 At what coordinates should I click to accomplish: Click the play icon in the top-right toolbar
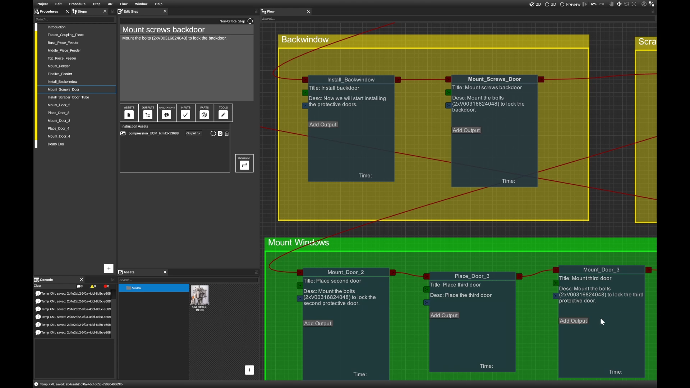click(585, 4)
